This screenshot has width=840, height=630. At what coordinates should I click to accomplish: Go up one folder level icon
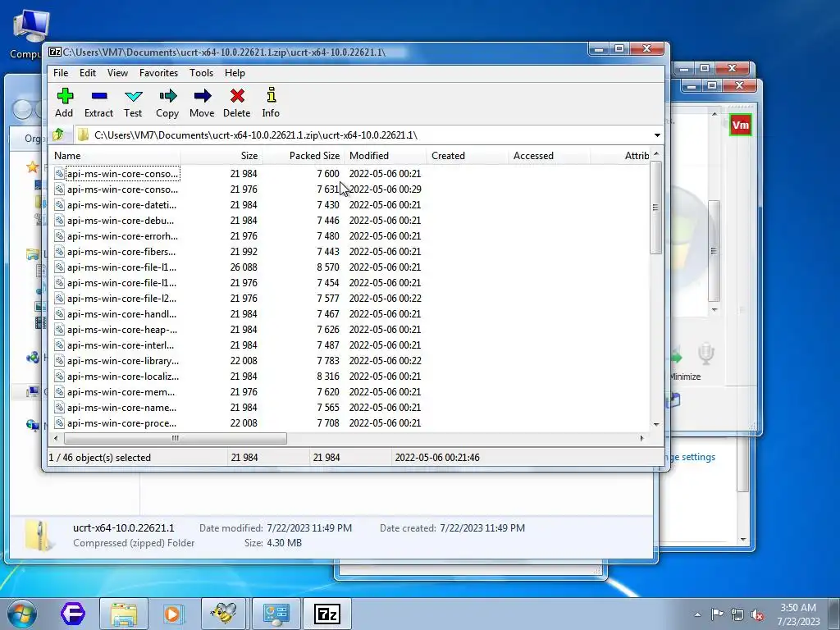(58, 135)
